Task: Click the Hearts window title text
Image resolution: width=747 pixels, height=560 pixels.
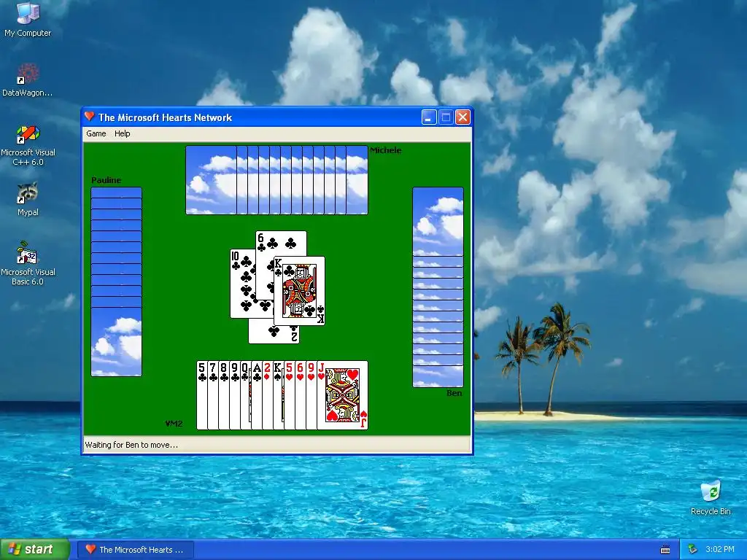Action: [x=165, y=117]
